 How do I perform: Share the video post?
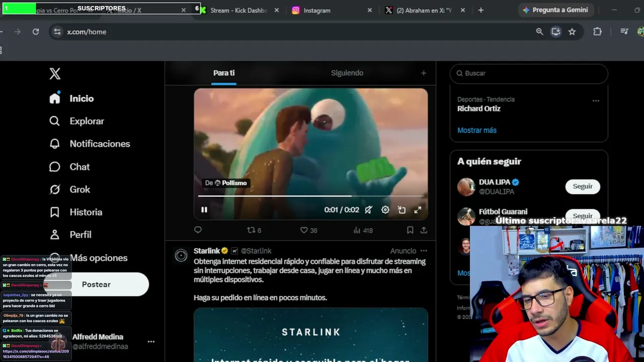424,230
